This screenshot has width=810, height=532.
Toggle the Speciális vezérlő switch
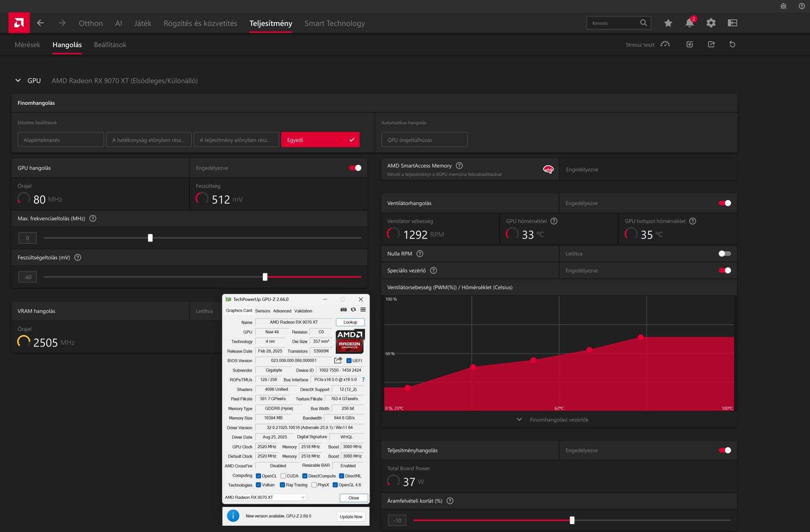point(725,271)
